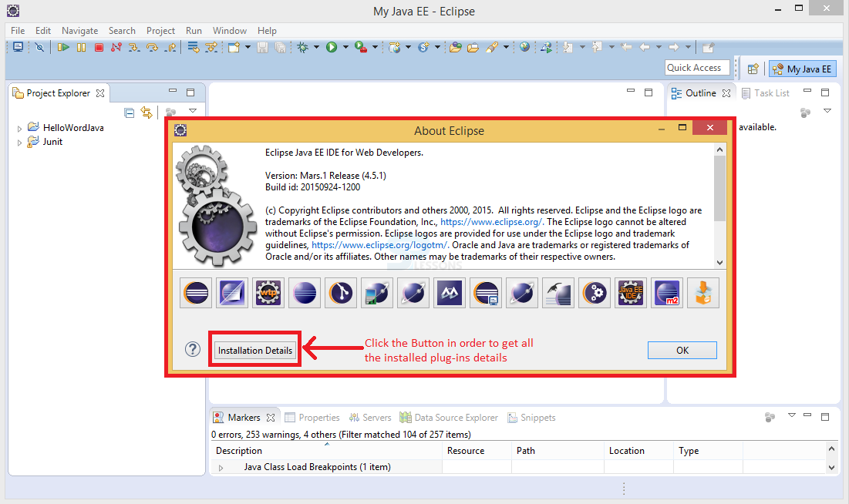
Task: Switch to the Servers tab
Action: point(370,418)
